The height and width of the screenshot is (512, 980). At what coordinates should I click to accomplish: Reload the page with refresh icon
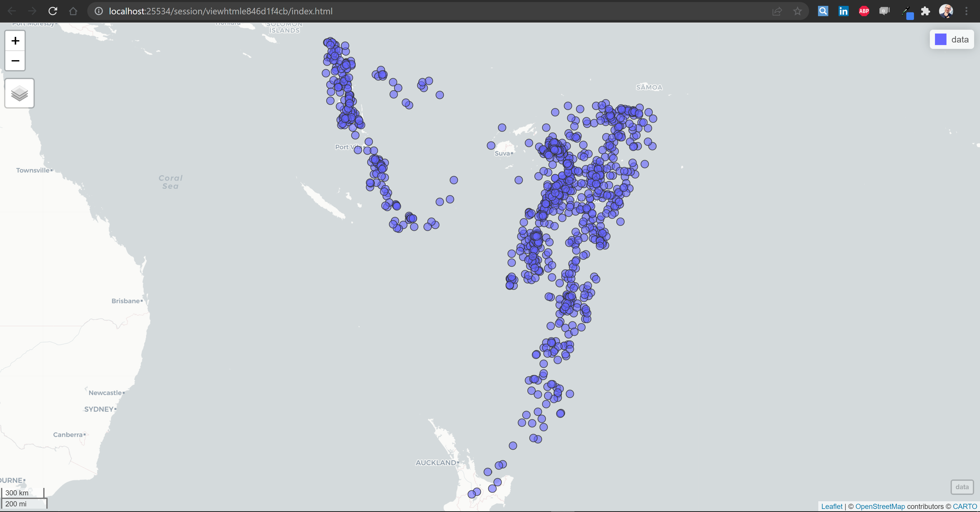(x=53, y=11)
